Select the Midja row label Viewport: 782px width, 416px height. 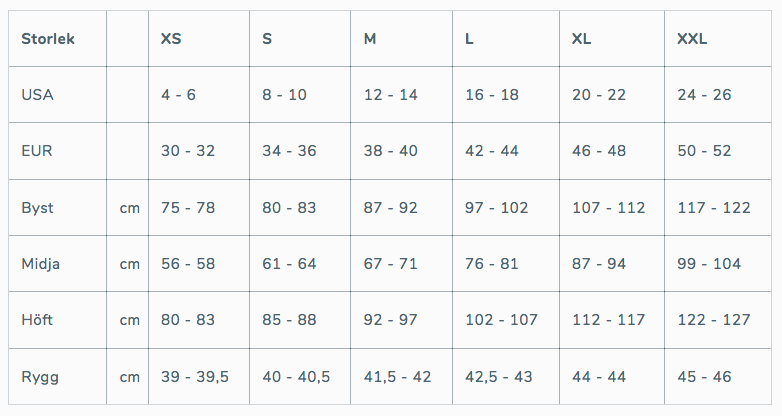[x=57, y=263]
